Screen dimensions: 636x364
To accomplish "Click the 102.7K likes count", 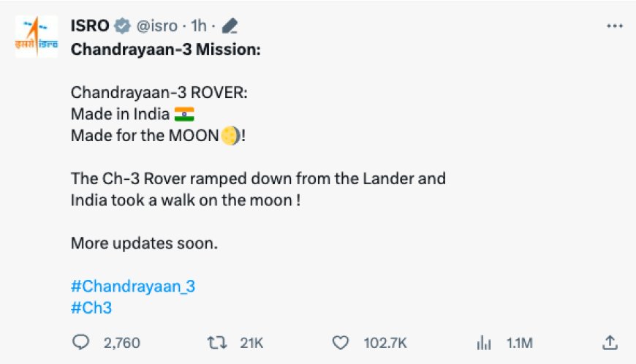I will 385,343.
